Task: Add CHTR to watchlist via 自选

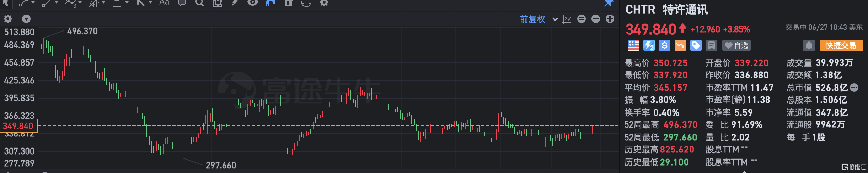Action: pos(736,45)
